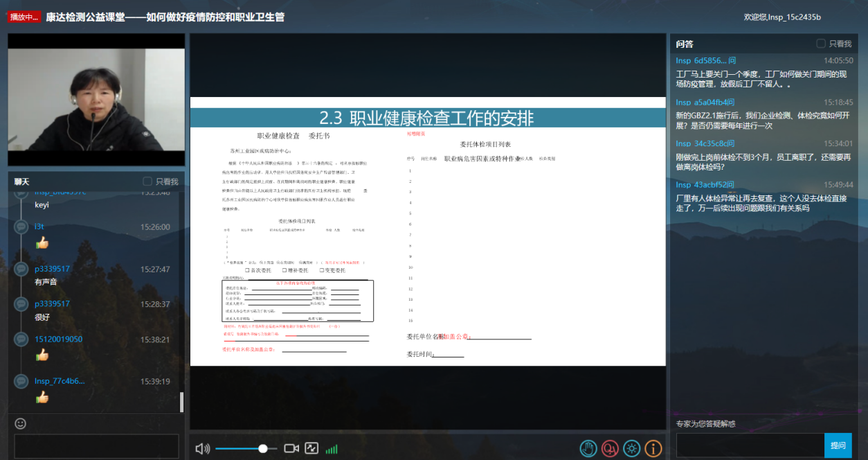Click timestamp 15:38:21 in chat
The height and width of the screenshot is (460, 868).
coord(155,339)
